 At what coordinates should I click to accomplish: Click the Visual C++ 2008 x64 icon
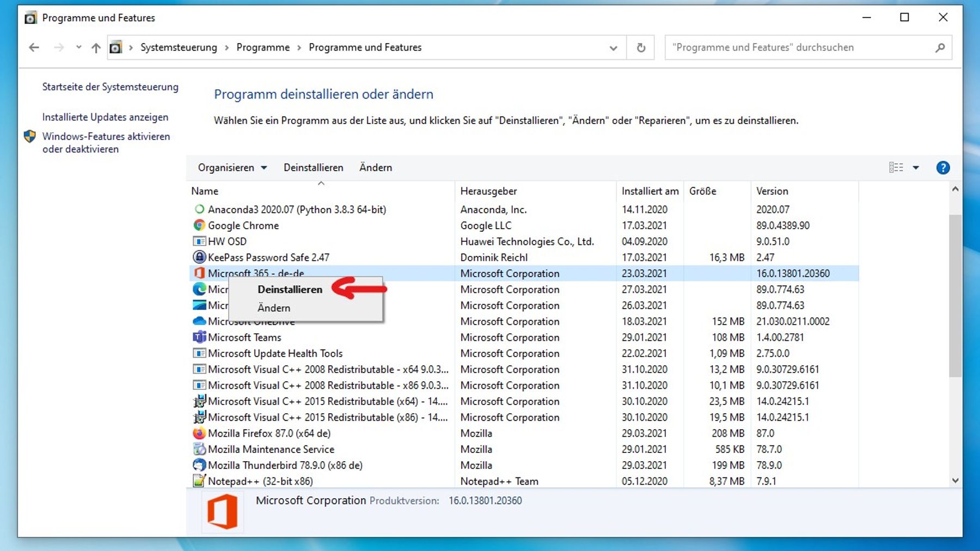tap(199, 369)
